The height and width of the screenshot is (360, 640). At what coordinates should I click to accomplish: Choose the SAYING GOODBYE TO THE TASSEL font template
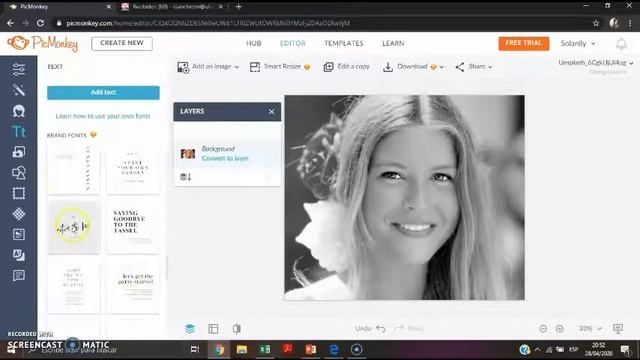133,227
